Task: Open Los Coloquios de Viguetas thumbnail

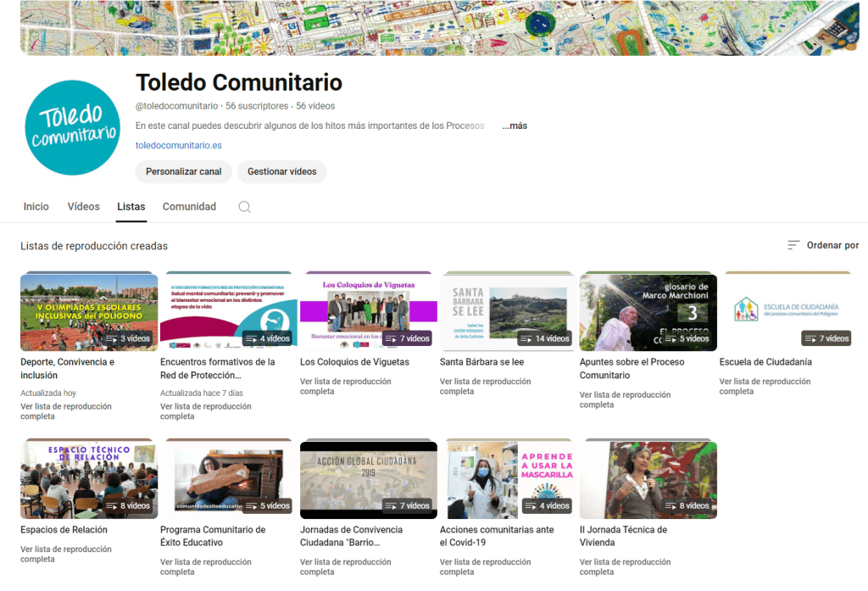Action: click(x=369, y=313)
